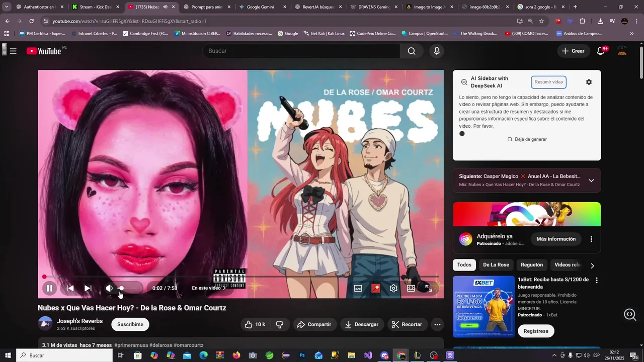Reload the page
This screenshot has width=644, height=362.
pyautogui.click(x=31, y=21)
